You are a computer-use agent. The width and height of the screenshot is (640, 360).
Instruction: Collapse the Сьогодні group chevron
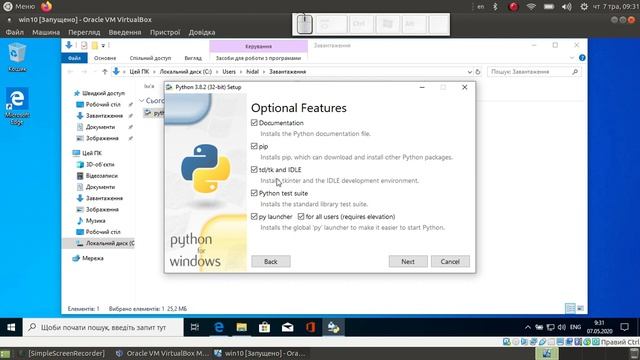(142, 100)
